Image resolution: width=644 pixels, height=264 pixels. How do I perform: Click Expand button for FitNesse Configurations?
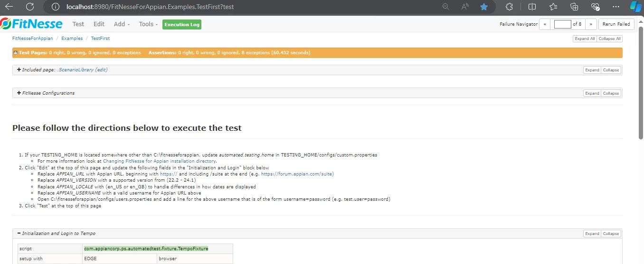pyautogui.click(x=592, y=93)
